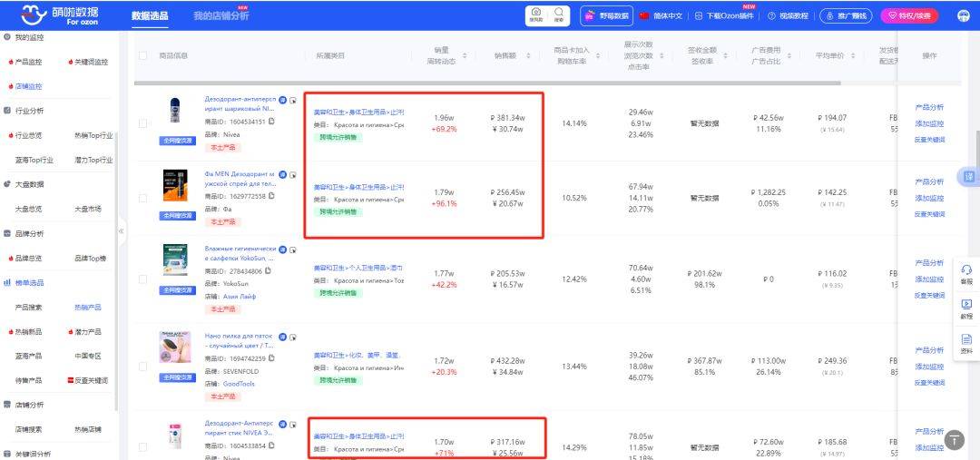
Task: Select checkbox for Нано пилка row
Action: pos(143,367)
